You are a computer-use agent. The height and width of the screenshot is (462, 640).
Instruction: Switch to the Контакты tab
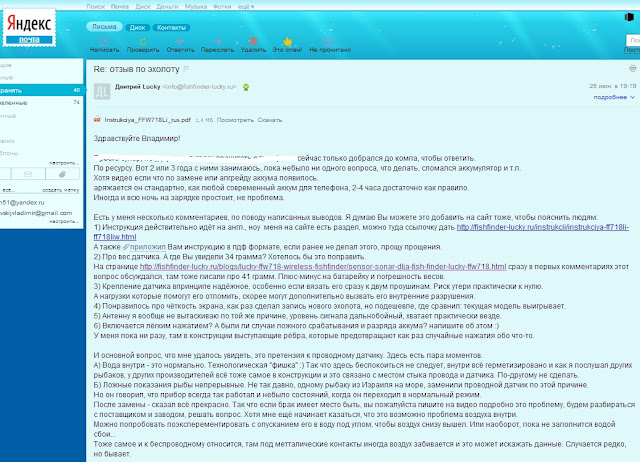pos(171,27)
